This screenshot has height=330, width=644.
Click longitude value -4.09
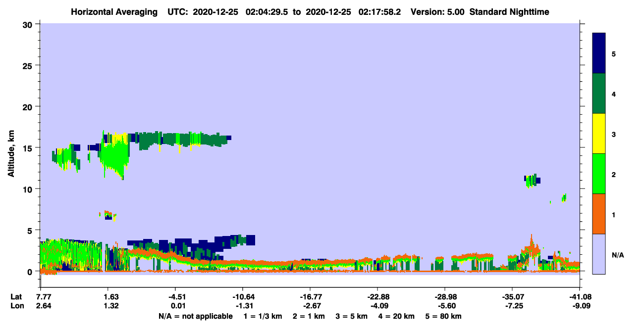(x=379, y=306)
